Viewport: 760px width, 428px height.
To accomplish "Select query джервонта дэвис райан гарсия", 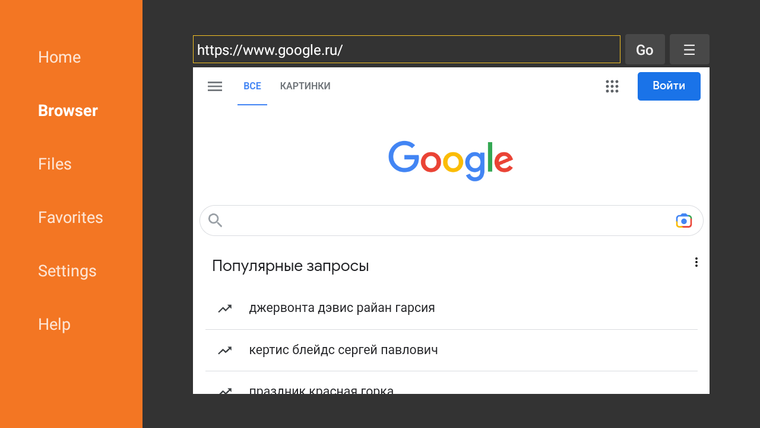I will pyautogui.click(x=342, y=308).
